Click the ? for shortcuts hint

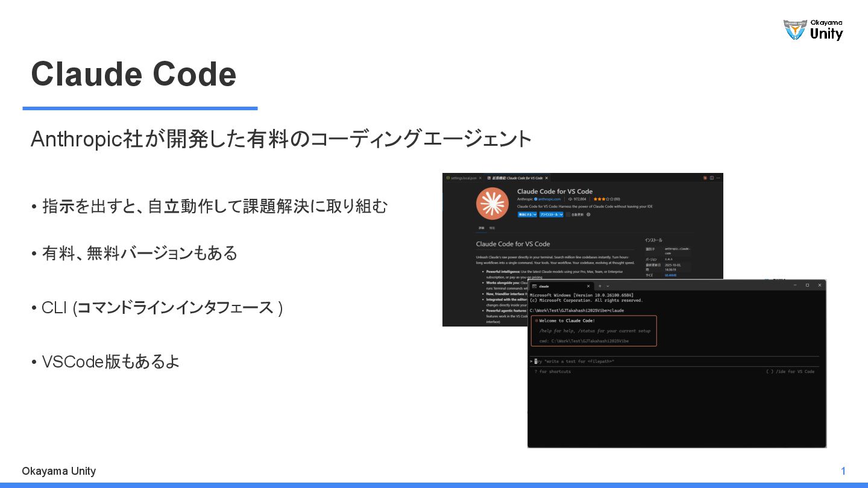[552, 372]
